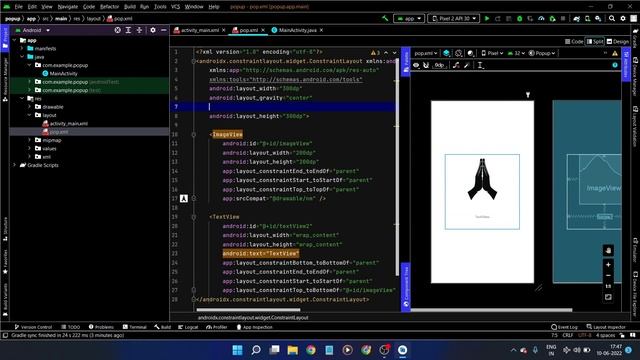Image resolution: width=640 pixels, height=360 pixels.
Task: Click the Infer Constraints magic wand icon
Action: pyautogui.click(x=467, y=65)
